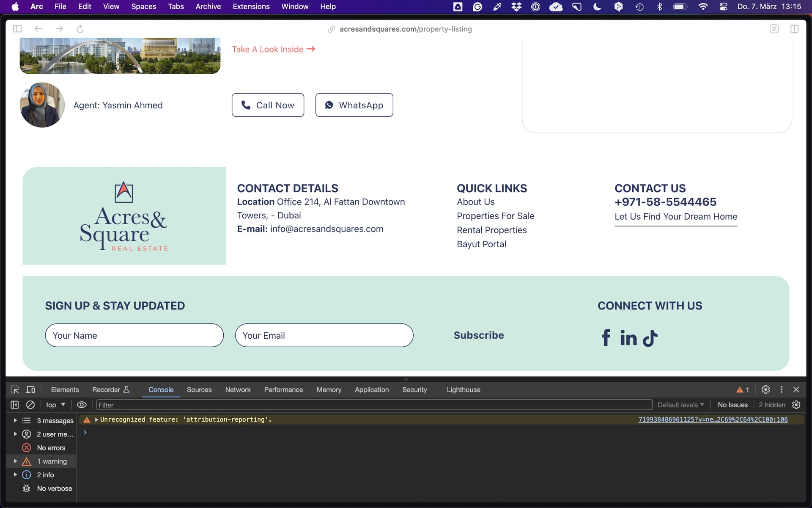Switch to the Elements tab
This screenshot has width=812, height=508.
point(65,389)
